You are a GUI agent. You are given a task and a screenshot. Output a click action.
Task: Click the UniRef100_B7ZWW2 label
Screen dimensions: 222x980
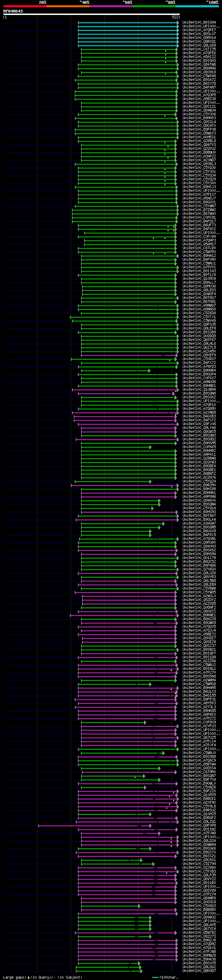pos(199,210)
